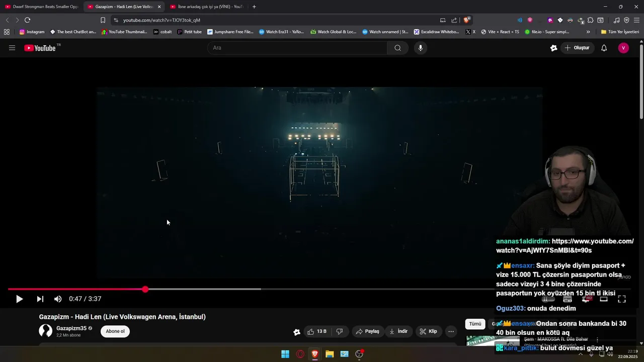Open the Şam - MAKOSSA recommended video thumbnail
Image resolution: width=644 pixels, height=362 pixels.
[x=493, y=340]
